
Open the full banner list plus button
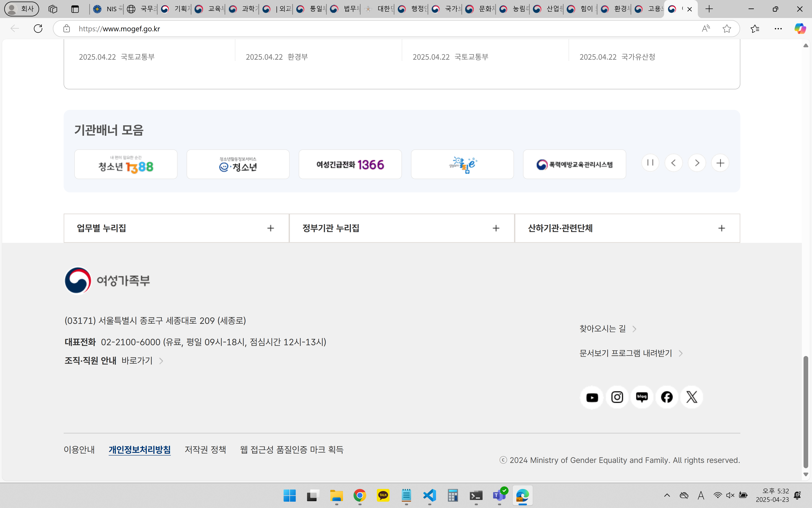pyautogui.click(x=720, y=163)
